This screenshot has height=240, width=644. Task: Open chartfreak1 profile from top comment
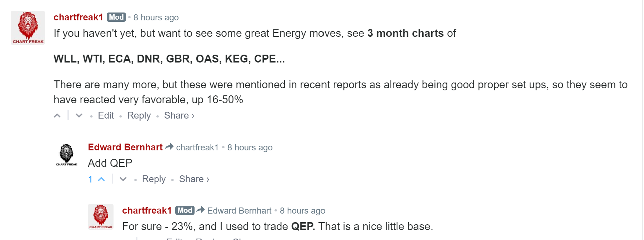click(78, 17)
